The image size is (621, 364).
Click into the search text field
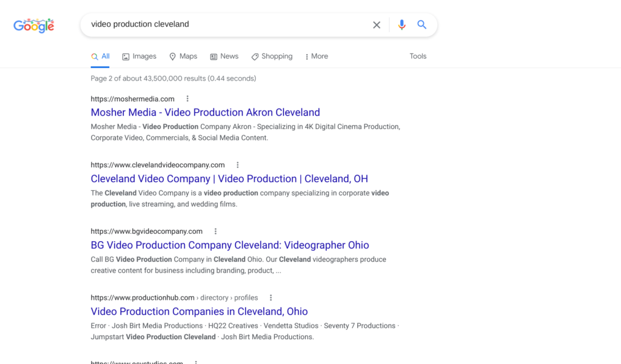(224, 25)
